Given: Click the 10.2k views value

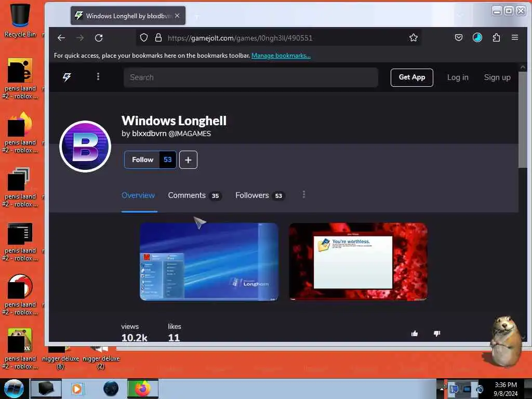Looking at the screenshot, I should click(135, 337).
